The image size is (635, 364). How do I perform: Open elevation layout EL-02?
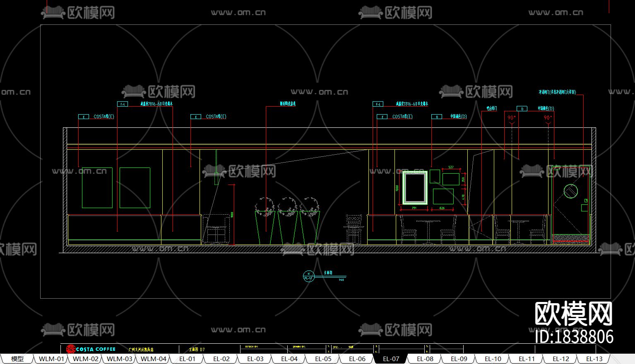coord(221,359)
